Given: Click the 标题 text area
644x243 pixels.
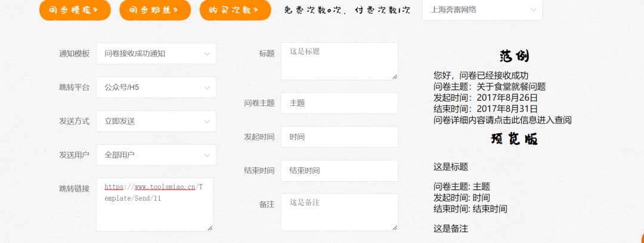Looking at the screenshot, I should [x=340, y=61].
